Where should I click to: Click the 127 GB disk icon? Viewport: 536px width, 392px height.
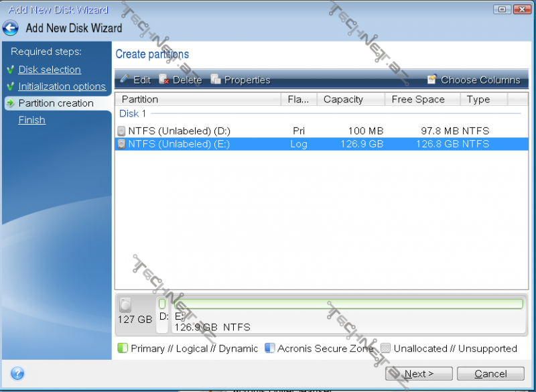[x=125, y=306]
